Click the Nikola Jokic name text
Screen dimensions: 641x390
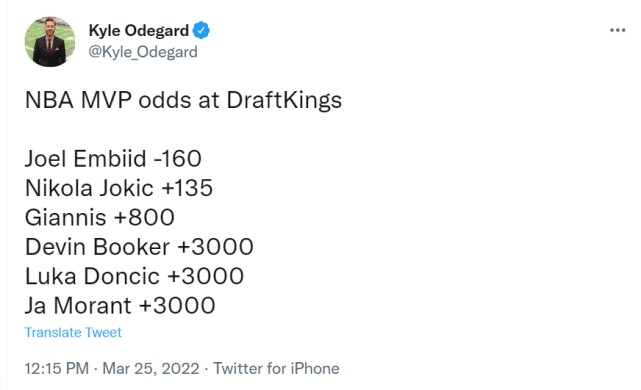coord(89,188)
